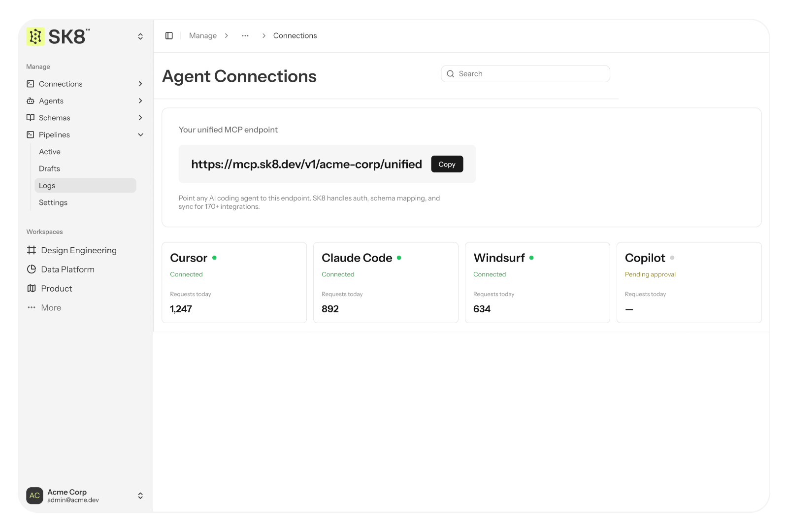
Task: Select the Connections icon in the sidebar
Action: [30, 84]
